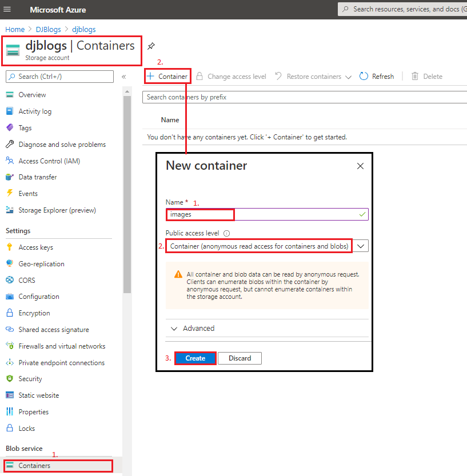The height and width of the screenshot is (476, 467).
Task: Pin the djblogs Containers blade
Action: coord(151,46)
